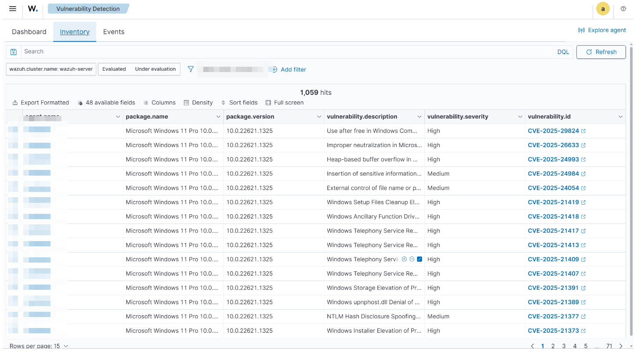Screen dimensions: 644x357
Task: Expand cell content with blue expand icon
Action: (x=419, y=259)
